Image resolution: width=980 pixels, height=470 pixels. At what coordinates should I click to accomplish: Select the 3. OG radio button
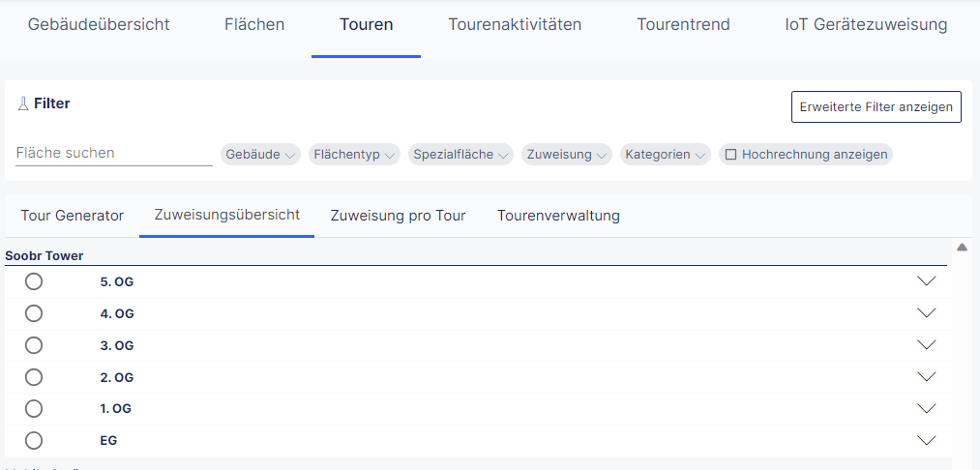click(x=34, y=345)
